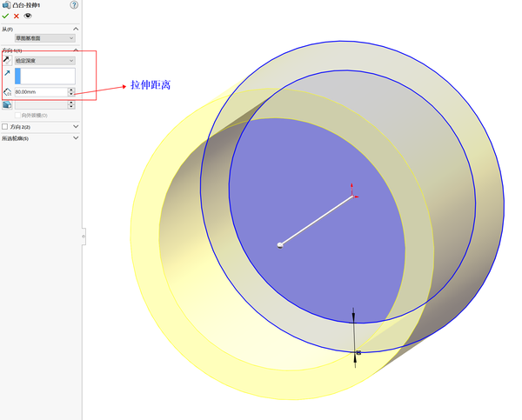Collapse the 从(F) section
The width and height of the screenshot is (522, 420).
tap(76, 29)
